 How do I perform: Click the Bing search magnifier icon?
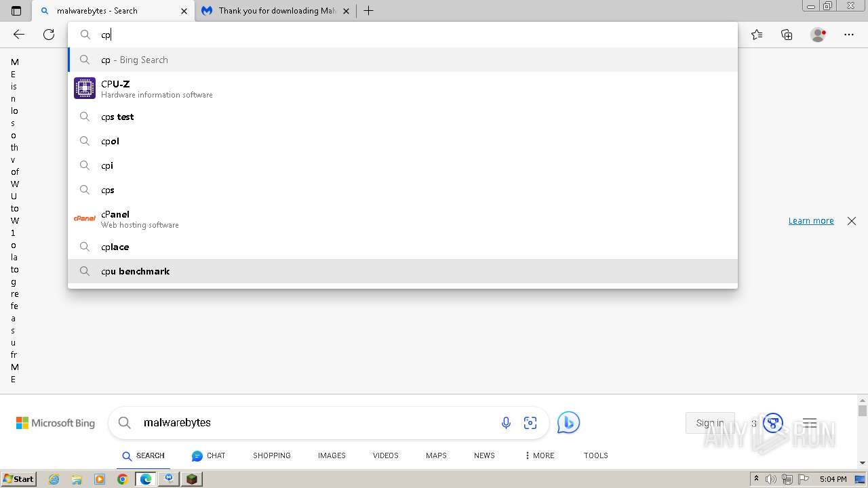[125, 423]
